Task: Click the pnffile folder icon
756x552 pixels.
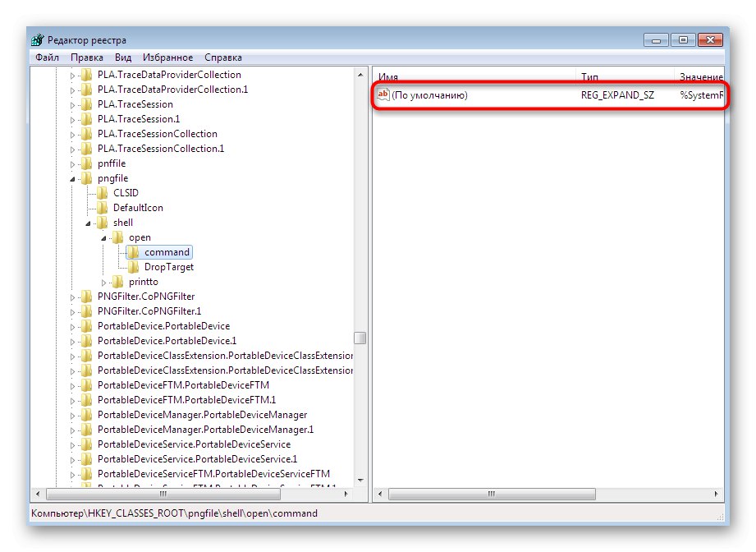Action: (x=87, y=163)
